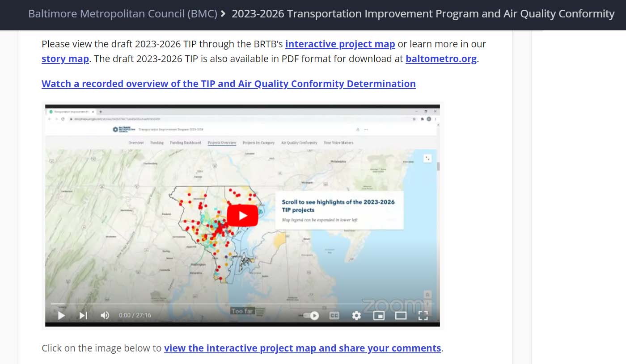Open the recorded overview of TIP link
Screen dimensions: 626x364
(x=228, y=84)
